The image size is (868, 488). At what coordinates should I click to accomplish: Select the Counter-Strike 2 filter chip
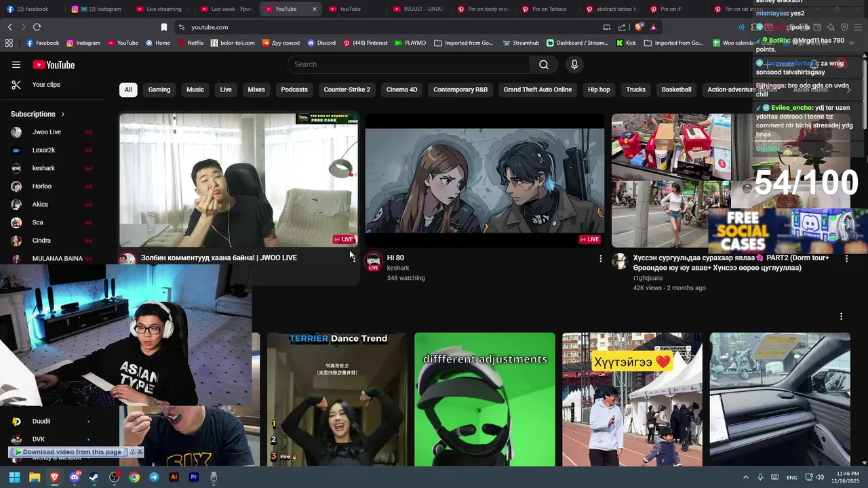coord(347,89)
